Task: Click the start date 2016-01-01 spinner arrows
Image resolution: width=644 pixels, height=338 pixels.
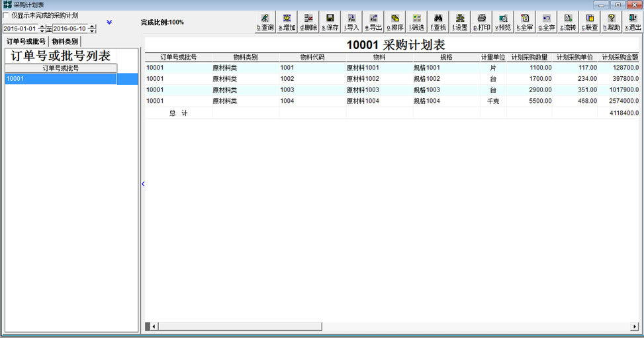Action: (x=42, y=28)
